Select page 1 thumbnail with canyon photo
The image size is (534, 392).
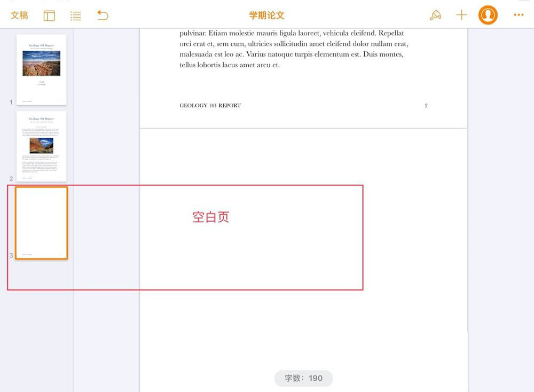pos(42,69)
